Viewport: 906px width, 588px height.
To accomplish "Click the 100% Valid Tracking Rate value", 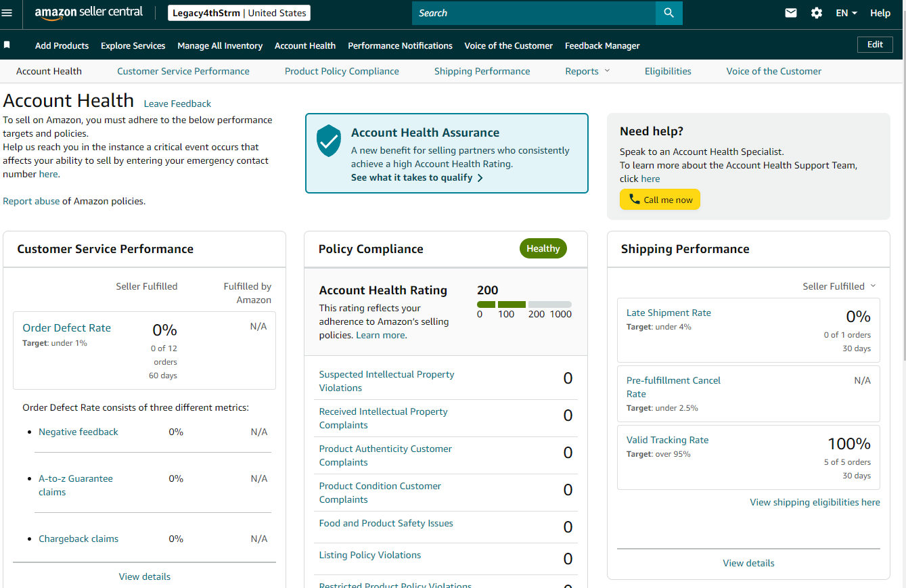I will click(x=849, y=444).
